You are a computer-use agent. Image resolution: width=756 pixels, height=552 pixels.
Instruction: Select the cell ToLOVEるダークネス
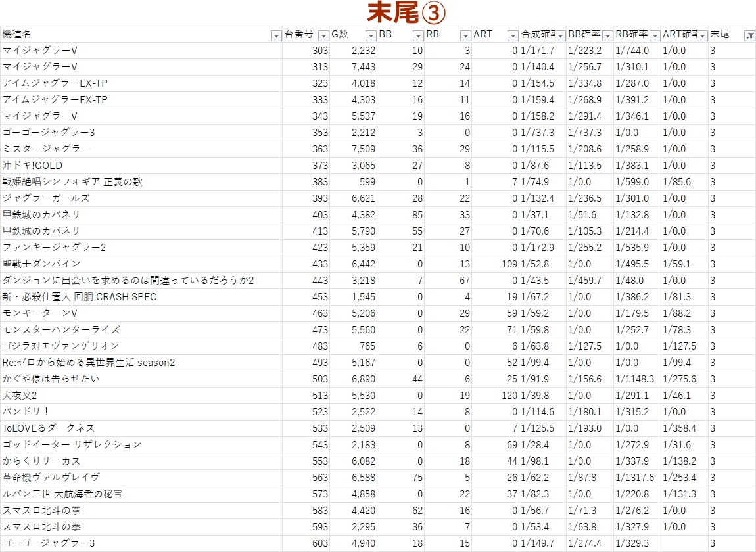tap(141, 428)
